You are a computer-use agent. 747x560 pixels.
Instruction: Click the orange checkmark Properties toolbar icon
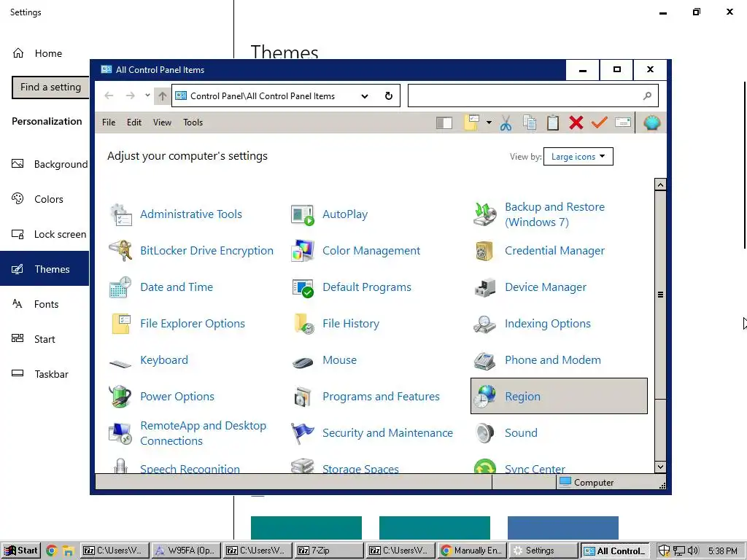point(600,122)
